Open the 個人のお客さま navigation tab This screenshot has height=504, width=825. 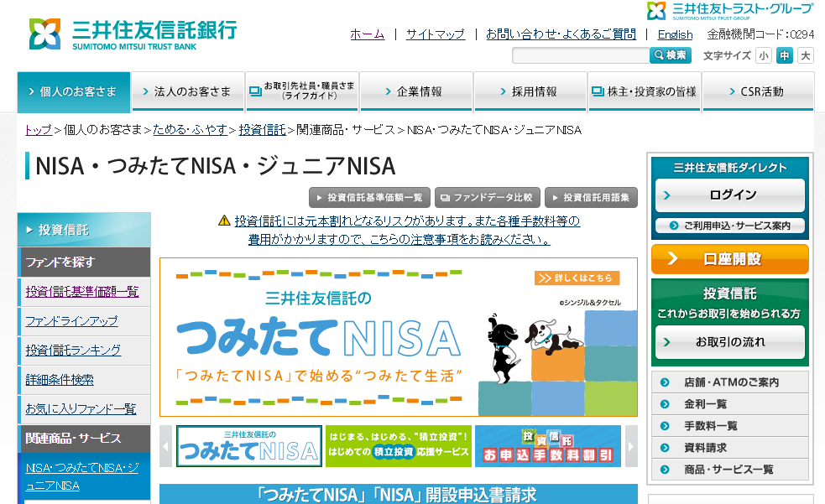click(x=74, y=92)
